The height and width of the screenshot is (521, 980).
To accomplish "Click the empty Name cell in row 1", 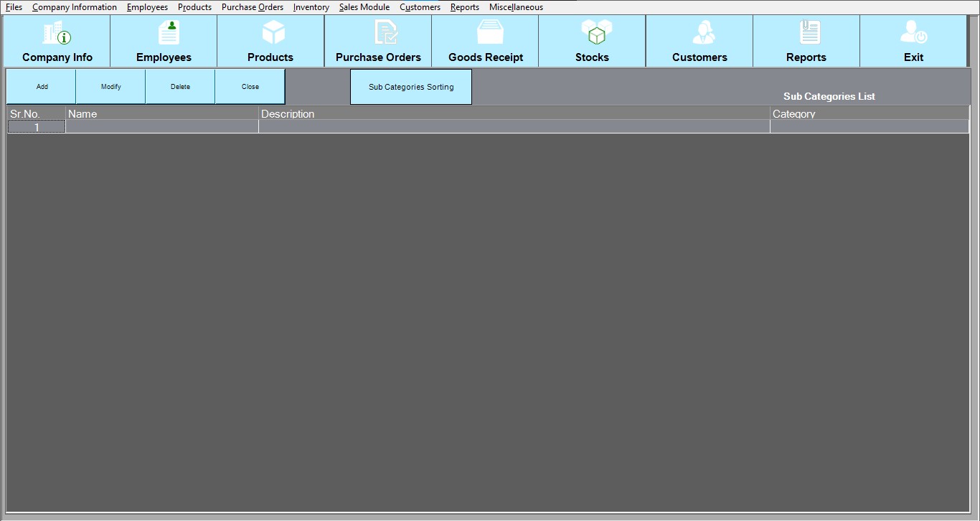I will (161, 127).
